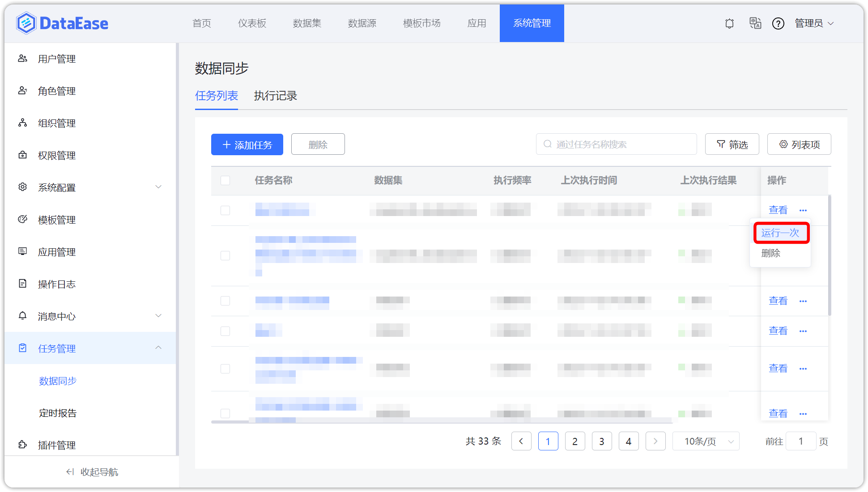Open 插件管理 in the sidebar
Viewport: 868px width, 492px height.
click(57, 445)
